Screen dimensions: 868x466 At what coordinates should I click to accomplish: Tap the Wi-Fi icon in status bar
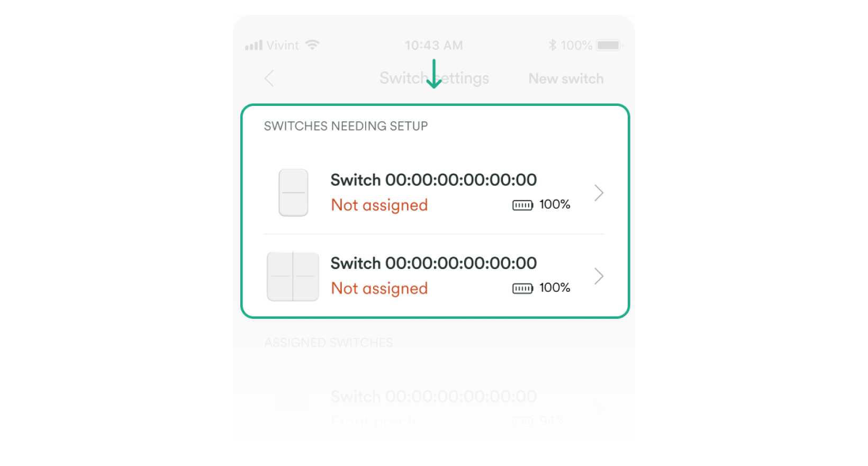tap(312, 45)
